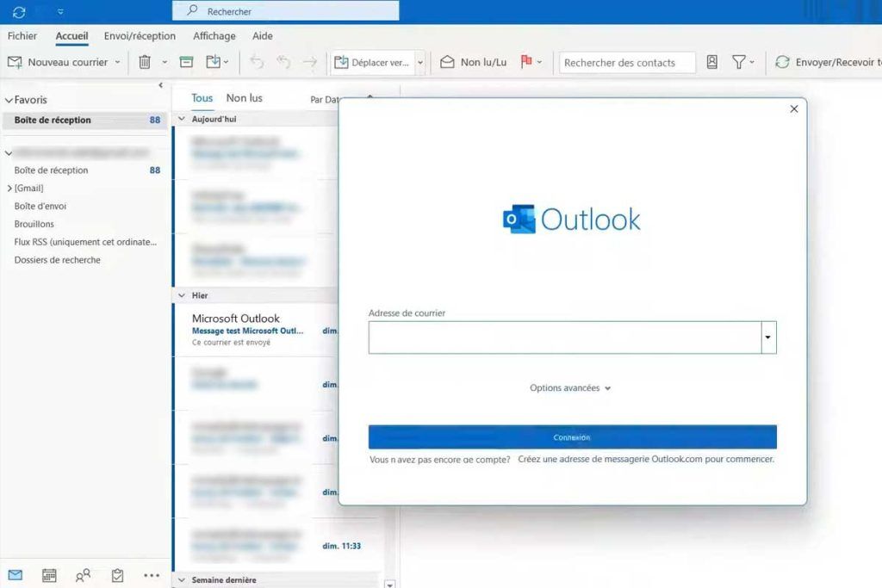Click the delete trash icon
882x588 pixels.
[x=145, y=62]
